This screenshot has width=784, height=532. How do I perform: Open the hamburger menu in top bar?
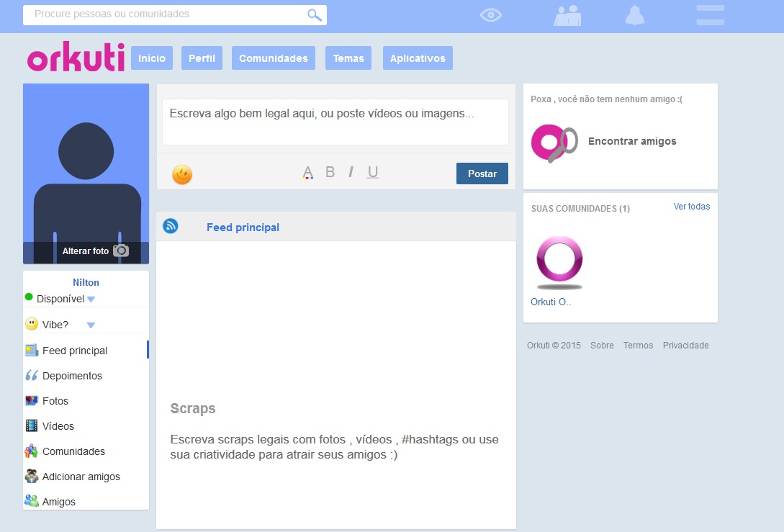click(710, 15)
